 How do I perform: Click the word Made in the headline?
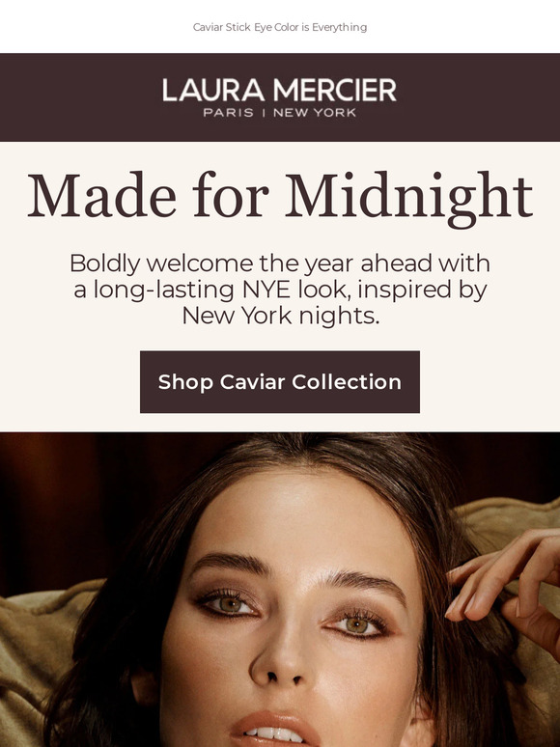[x=101, y=195]
